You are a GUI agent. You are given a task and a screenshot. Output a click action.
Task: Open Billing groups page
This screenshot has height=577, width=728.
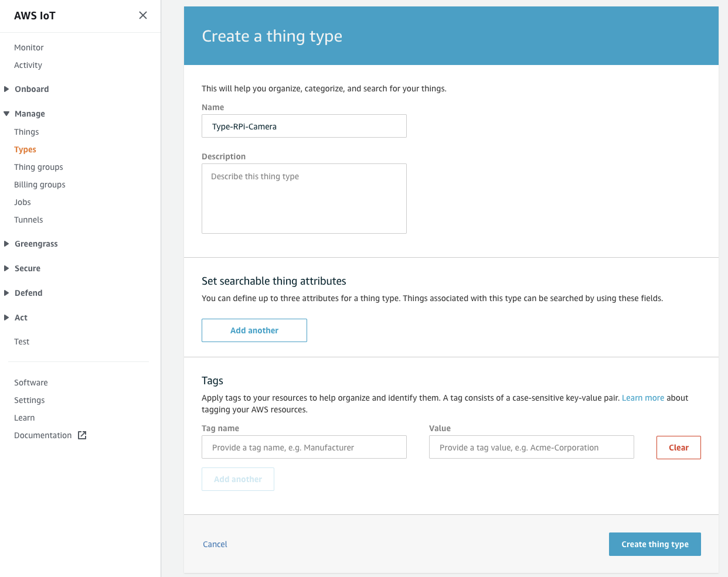pos(40,185)
